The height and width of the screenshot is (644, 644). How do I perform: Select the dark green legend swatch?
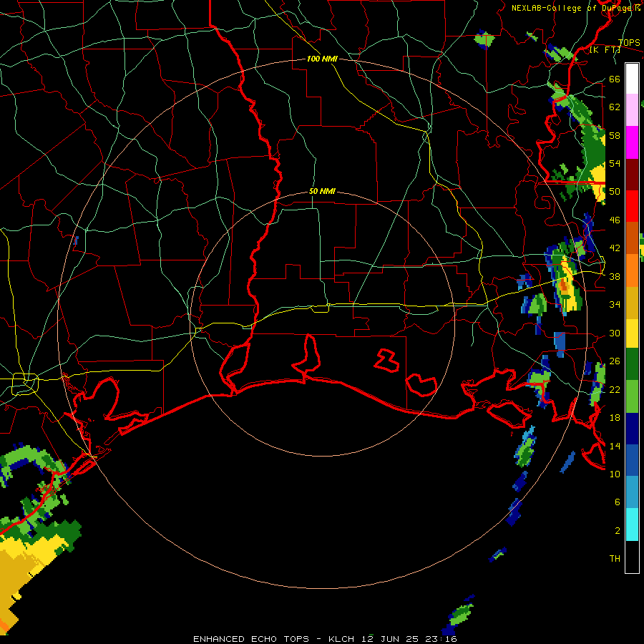632,364
